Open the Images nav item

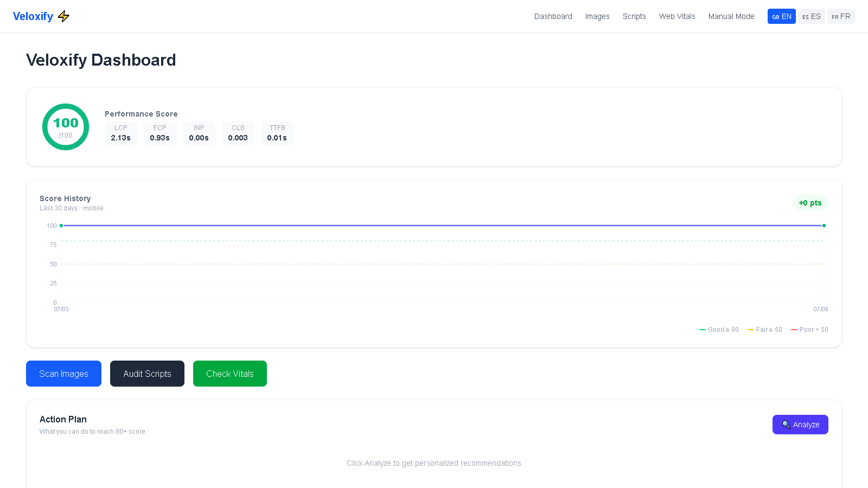[x=597, y=16]
